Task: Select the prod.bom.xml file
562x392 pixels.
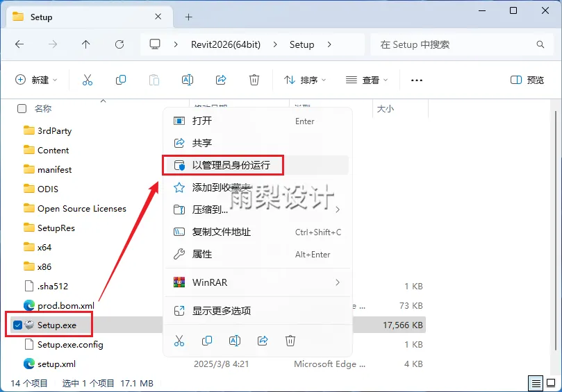Action: (65, 306)
